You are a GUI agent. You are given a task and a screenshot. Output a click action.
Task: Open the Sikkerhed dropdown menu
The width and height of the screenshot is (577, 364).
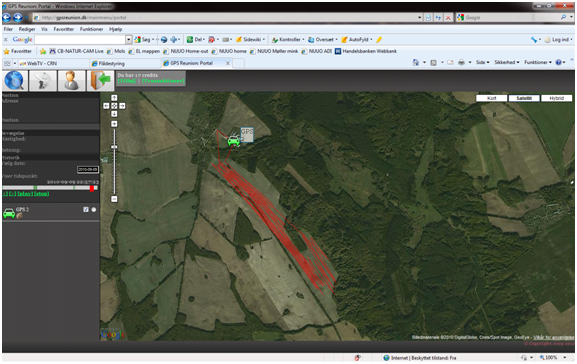507,63
